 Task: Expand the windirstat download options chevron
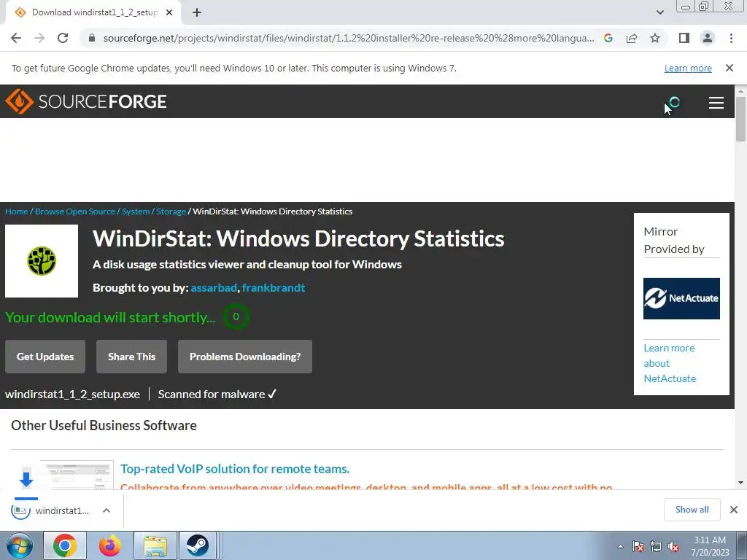[107, 510]
